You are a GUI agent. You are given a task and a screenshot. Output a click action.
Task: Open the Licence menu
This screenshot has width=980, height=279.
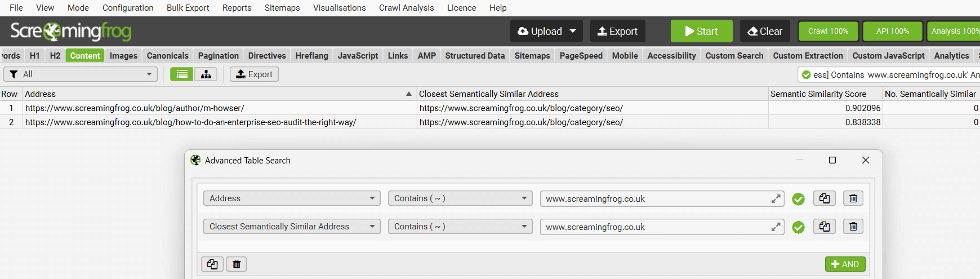click(x=462, y=8)
